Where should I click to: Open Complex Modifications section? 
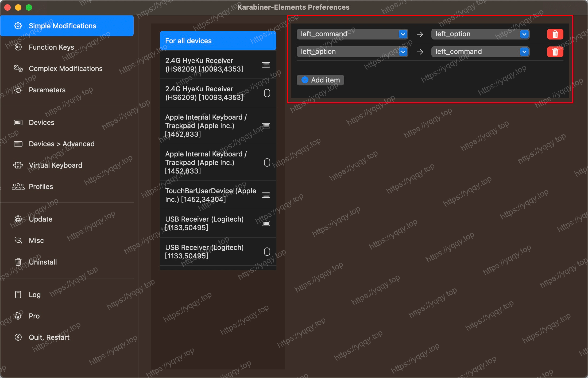[x=65, y=69]
